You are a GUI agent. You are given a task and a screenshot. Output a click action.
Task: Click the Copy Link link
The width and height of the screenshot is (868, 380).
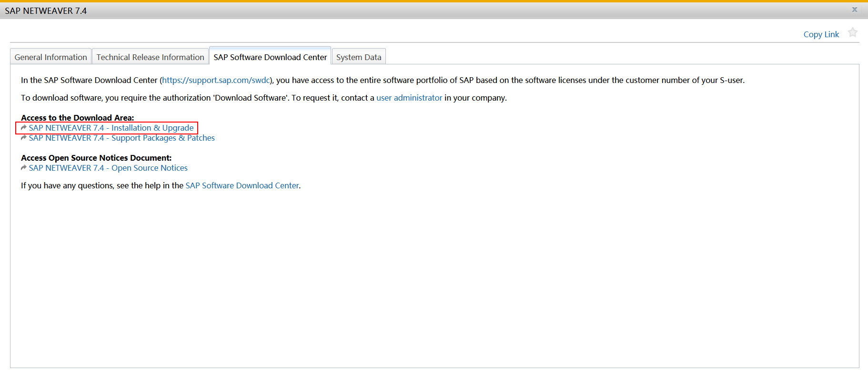click(821, 34)
